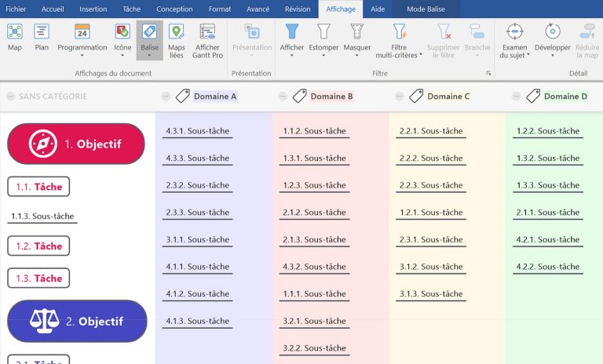603x364 pixels.
Task: Switch to the Mode Balise tab
Action: tap(426, 9)
